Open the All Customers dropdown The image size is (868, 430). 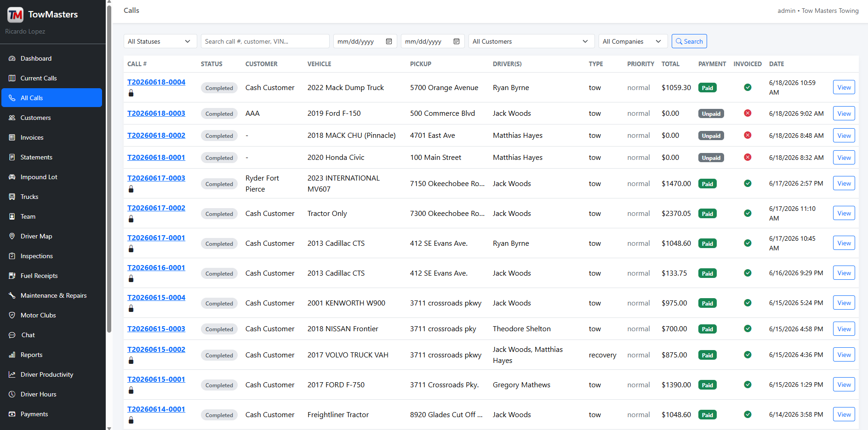click(x=531, y=41)
